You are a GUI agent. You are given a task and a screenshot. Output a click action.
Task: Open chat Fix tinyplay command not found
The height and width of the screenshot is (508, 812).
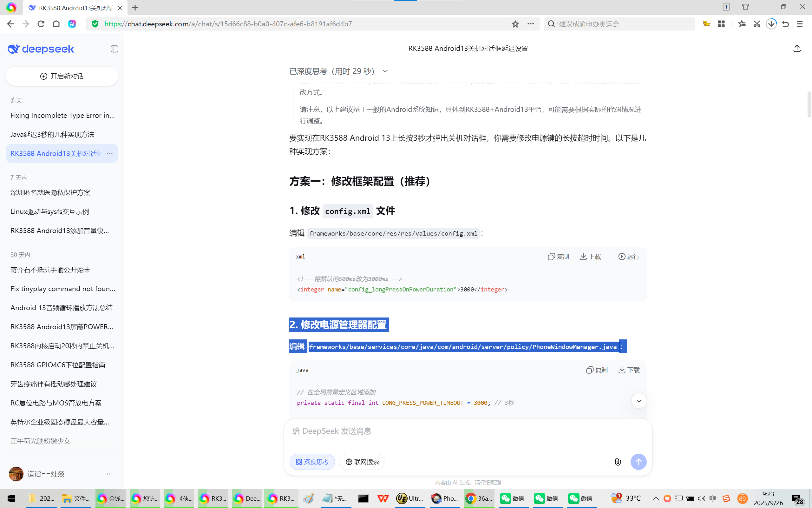click(62, 289)
